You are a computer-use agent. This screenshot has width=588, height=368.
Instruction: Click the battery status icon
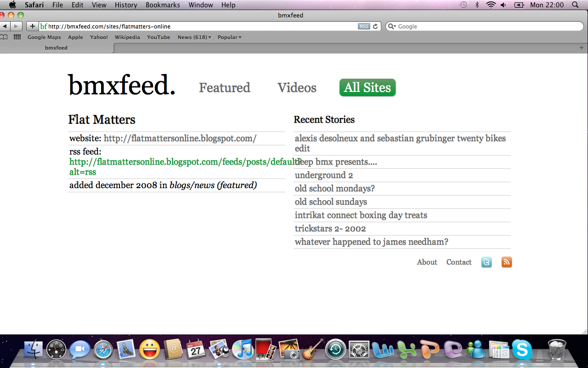[519, 5]
